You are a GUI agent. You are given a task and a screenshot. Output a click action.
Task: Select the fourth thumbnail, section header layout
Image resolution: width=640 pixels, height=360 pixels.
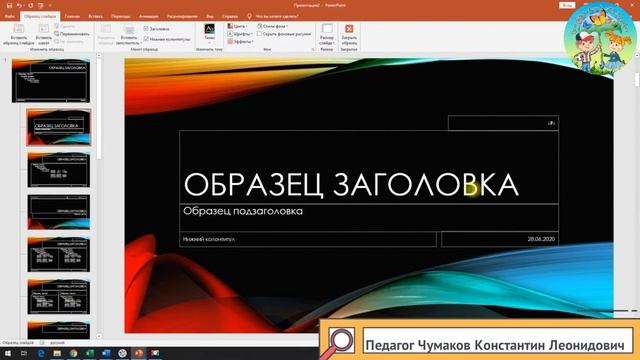click(x=59, y=212)
